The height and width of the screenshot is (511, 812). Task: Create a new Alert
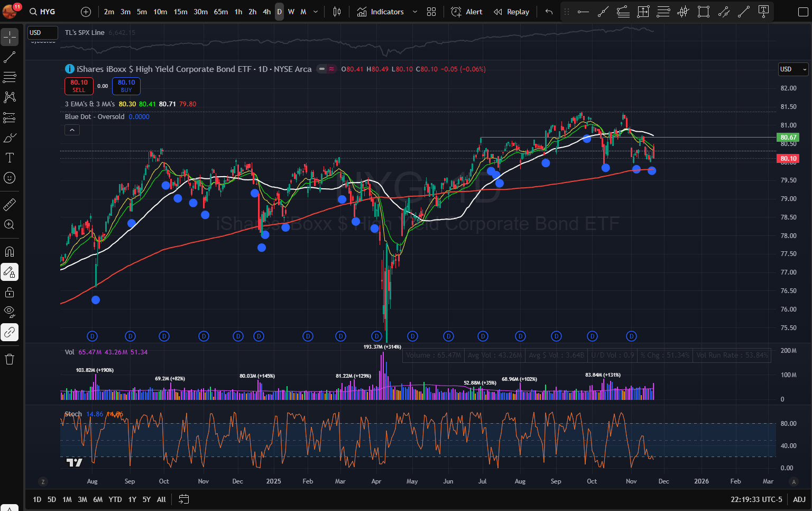click(467, 12)
